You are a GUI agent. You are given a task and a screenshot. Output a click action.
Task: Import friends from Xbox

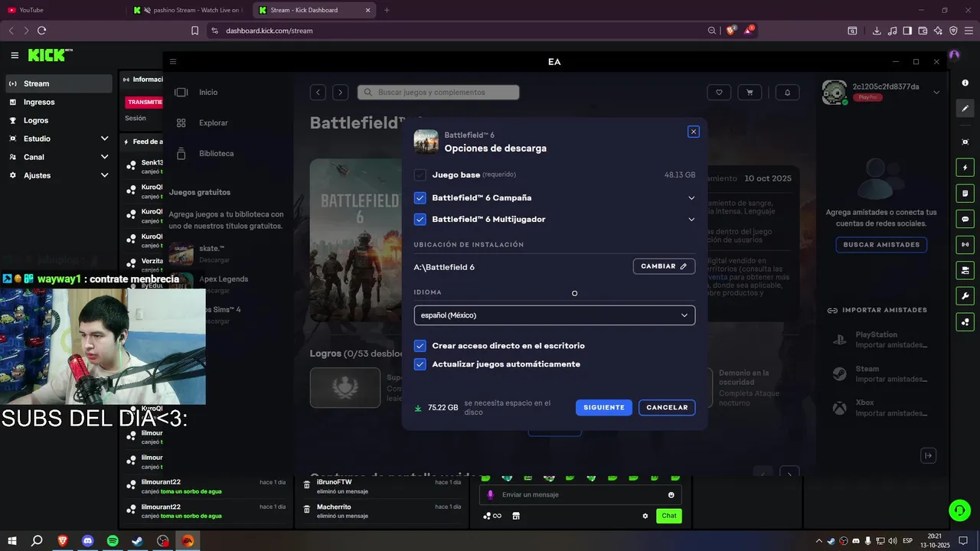(x=881, y=408)
